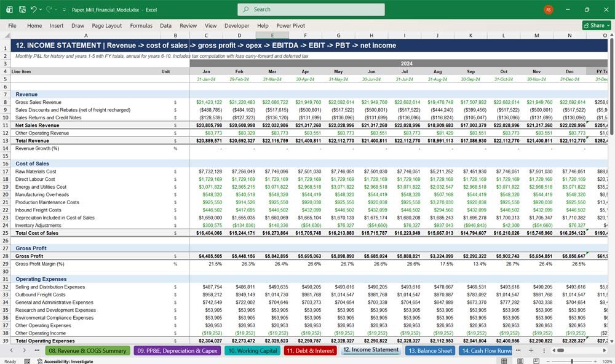Open the Data ribbon tab
This screenshot has width=615, height=364.
pyautogui.click(x=165, y=25)
